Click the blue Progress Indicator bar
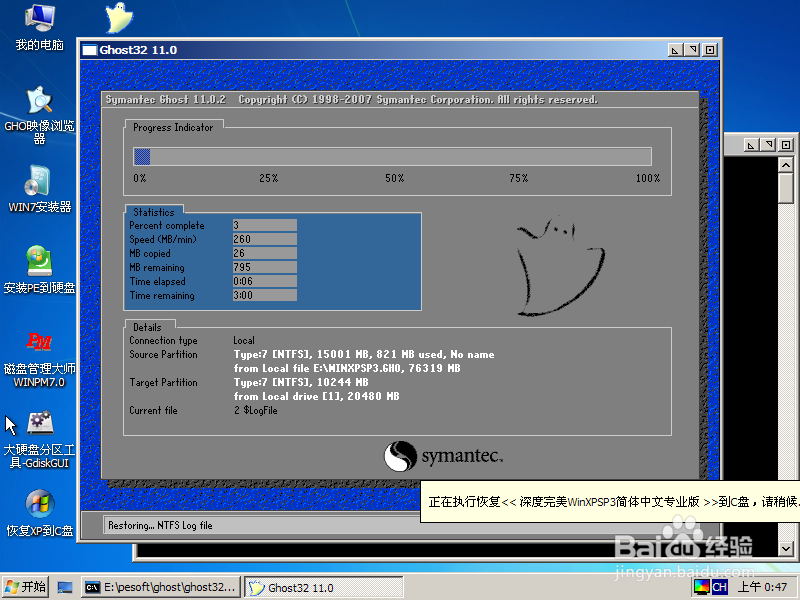The width and height of the screenshot is (800, 600). tap(141, 156)
